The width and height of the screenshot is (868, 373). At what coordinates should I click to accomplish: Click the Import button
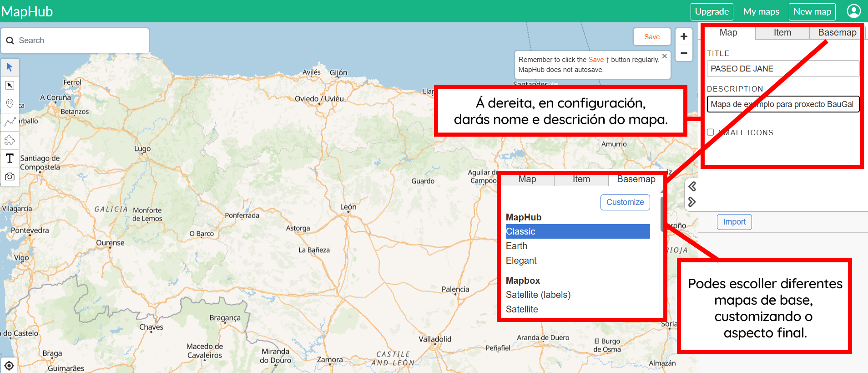[x=734, y=222]
